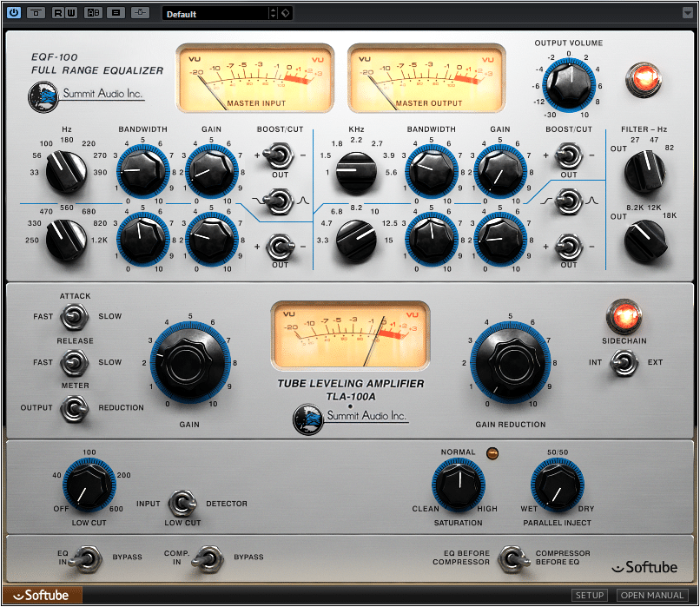
Task: Click the Gain knob of the 33–390 Hz band
Action: [211, 171]
